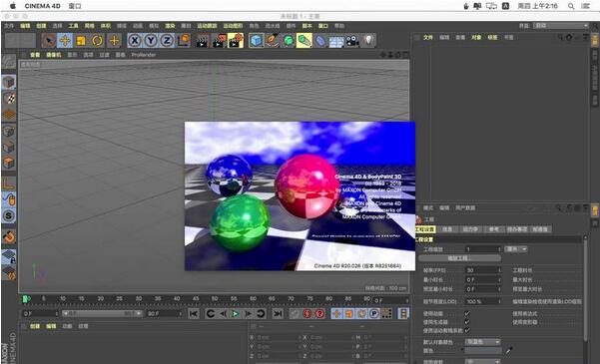Open the ProRender viewport menu
This screenshot has height=364, width=600.
144,55
